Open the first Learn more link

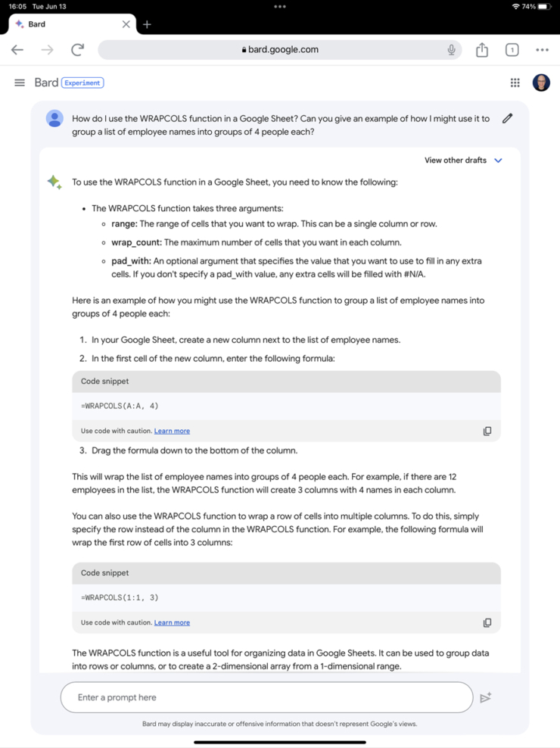tap(172, 431)
